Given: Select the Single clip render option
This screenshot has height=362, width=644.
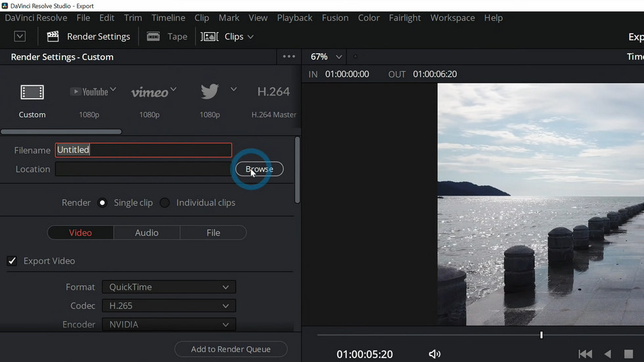Looking at the screenshot, I should click(103, 203).
